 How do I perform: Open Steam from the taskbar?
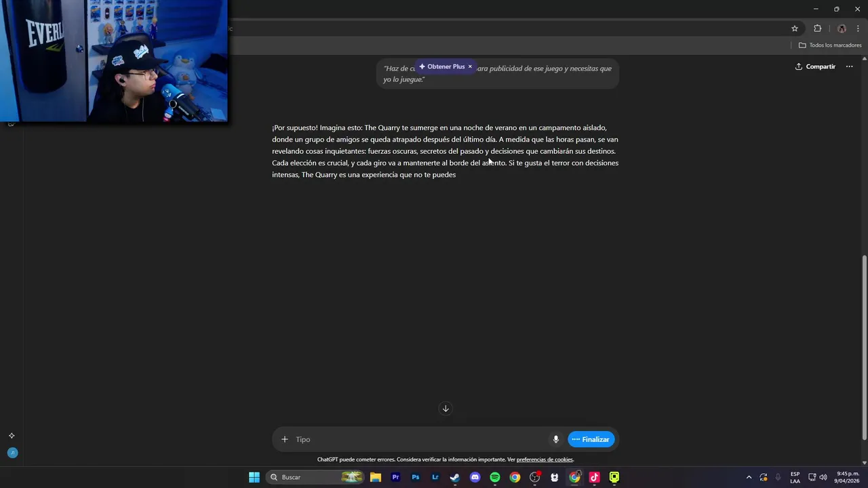coord(455,477)
